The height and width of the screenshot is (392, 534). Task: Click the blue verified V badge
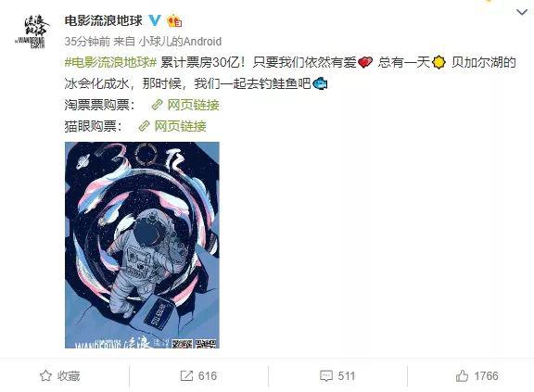tap(155, 20)
